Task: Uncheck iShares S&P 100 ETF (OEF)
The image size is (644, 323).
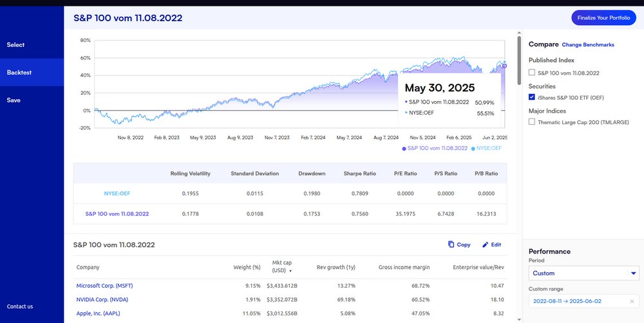Action: (x=532, y=97)
